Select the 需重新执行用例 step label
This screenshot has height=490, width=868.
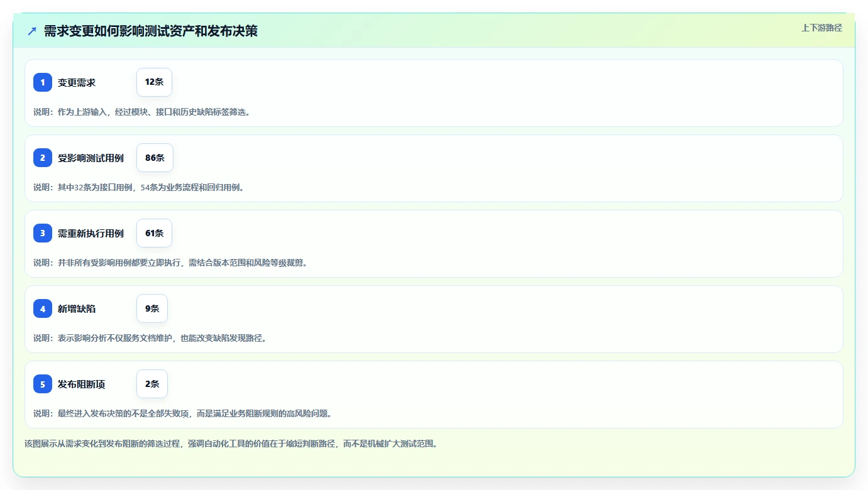click(91, 233)
